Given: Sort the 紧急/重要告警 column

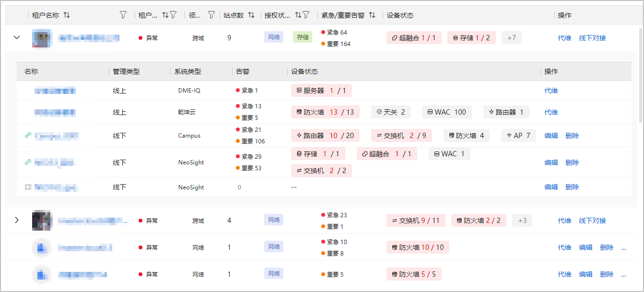Looking at the screenshot, I should pyautogui.click(x=372, y=15).
